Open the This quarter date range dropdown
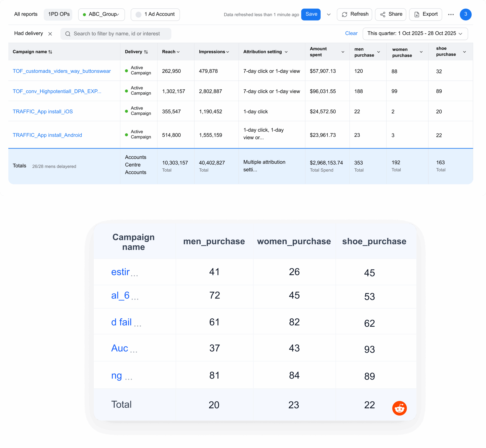 [415, 34]
